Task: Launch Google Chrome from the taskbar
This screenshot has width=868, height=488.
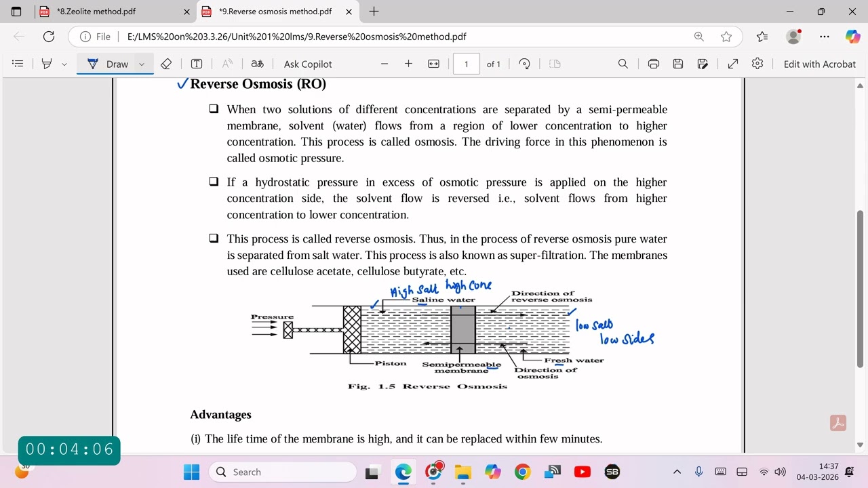Action: (522, 472)
